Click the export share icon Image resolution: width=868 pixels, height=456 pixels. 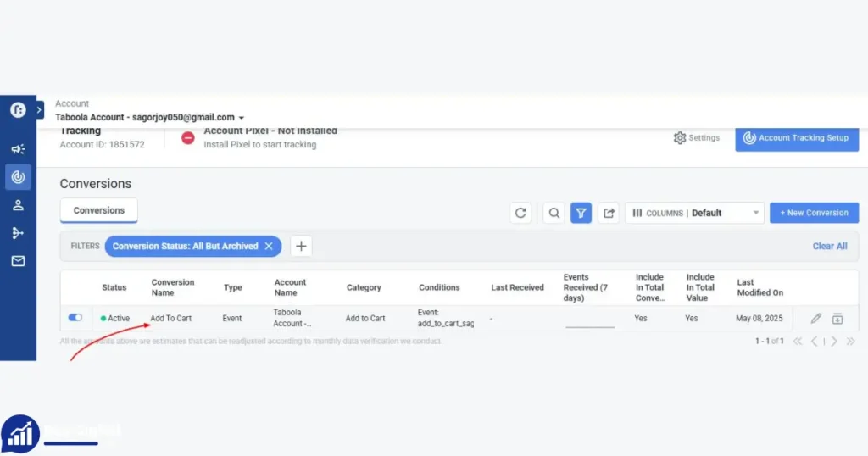coord(609,213)
